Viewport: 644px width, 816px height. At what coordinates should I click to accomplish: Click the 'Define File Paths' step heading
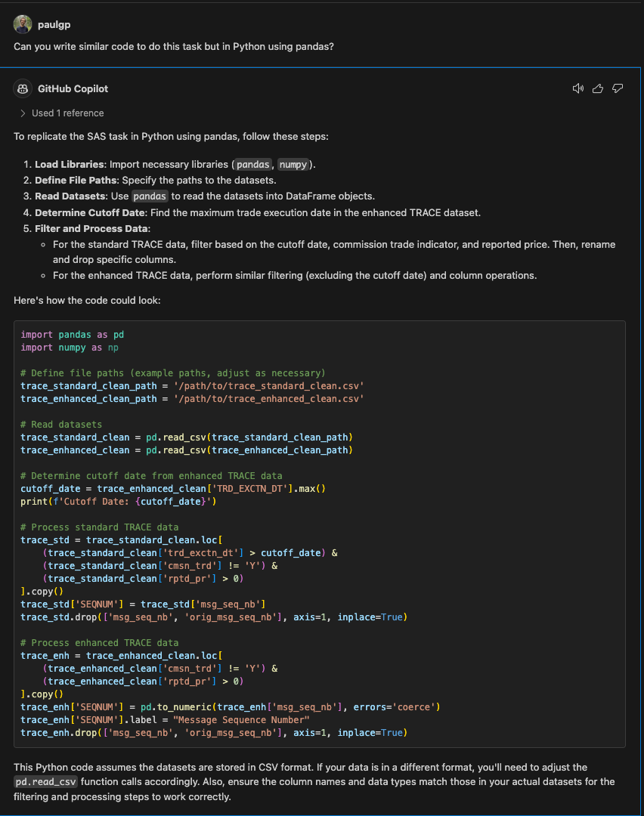coord(76,180)
